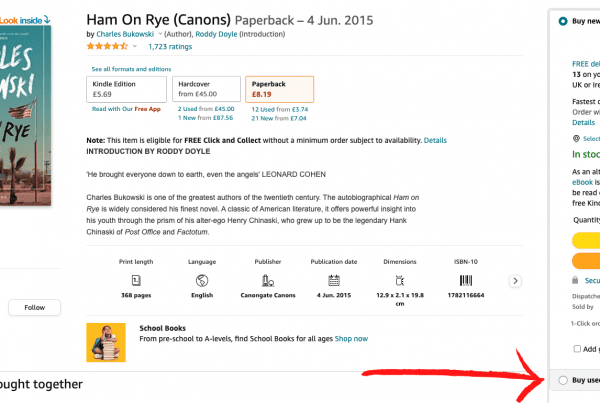
Task: Select the Buy new radio button
Action: click(x=563, y=21)
